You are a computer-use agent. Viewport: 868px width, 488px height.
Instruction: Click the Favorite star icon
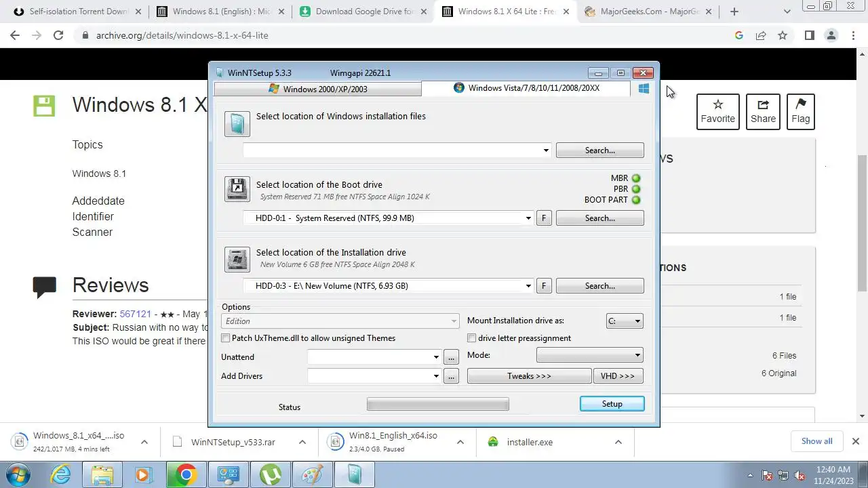pyautogui.click(x=718, y=104)
